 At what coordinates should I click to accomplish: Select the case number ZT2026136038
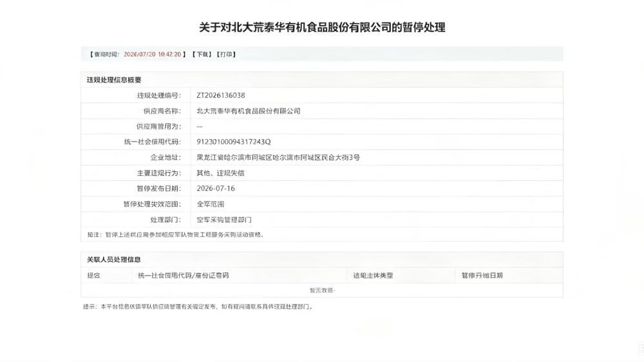(x=220, y=95)
